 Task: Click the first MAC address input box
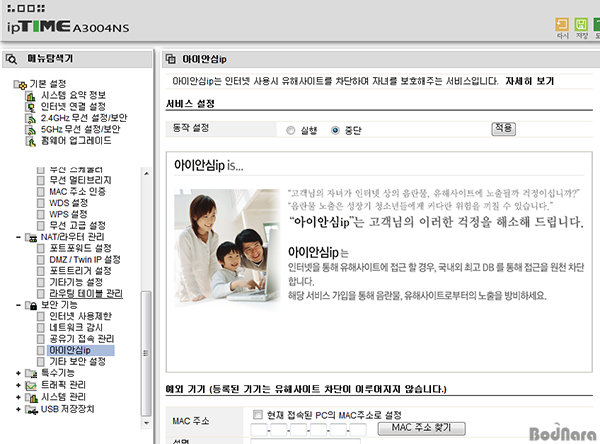259,430
